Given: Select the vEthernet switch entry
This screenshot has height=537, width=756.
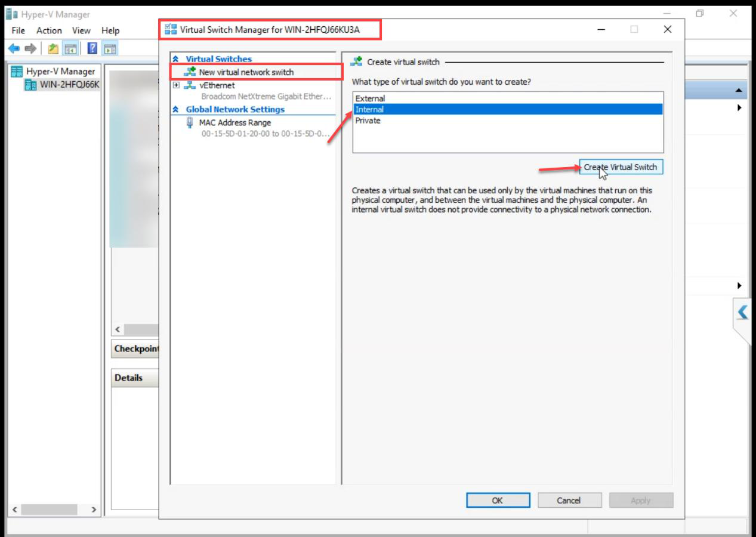Looking at the screenshot, I should pos(217,85).
